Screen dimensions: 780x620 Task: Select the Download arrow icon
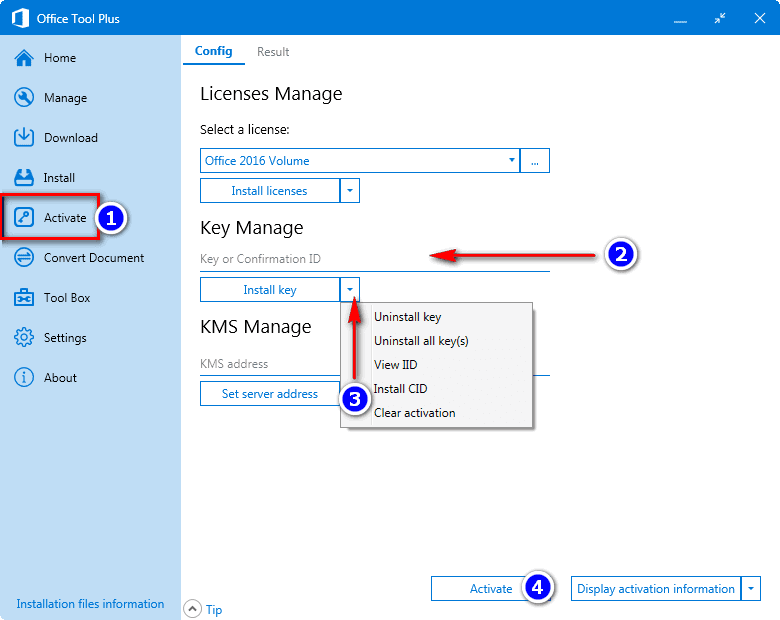click(24, 137)
